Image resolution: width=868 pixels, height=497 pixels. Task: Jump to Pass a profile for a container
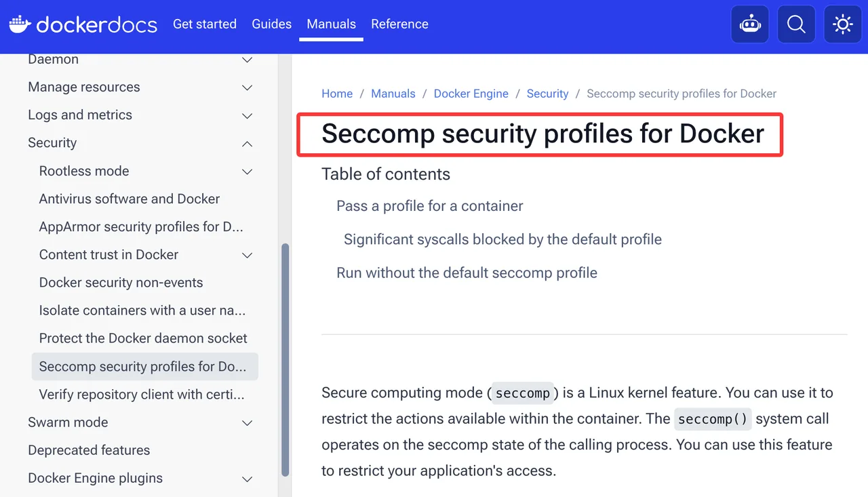click(430, 206)
